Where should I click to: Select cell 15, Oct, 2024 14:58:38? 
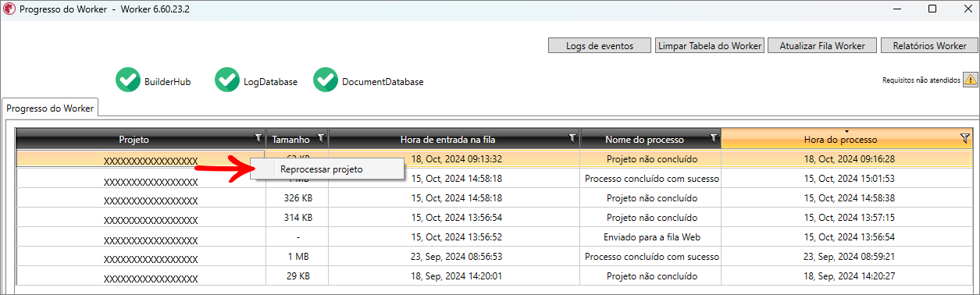click(x=847, y=197)
